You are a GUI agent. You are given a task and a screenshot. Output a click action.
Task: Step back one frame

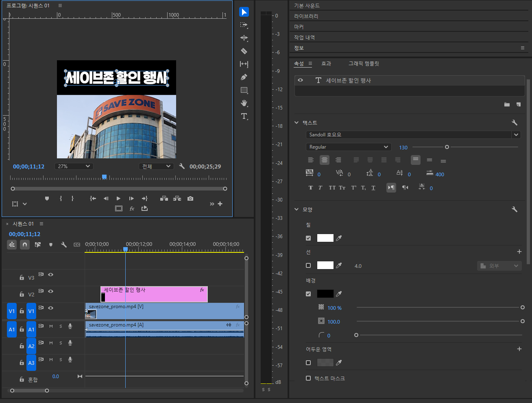point(106,199)
